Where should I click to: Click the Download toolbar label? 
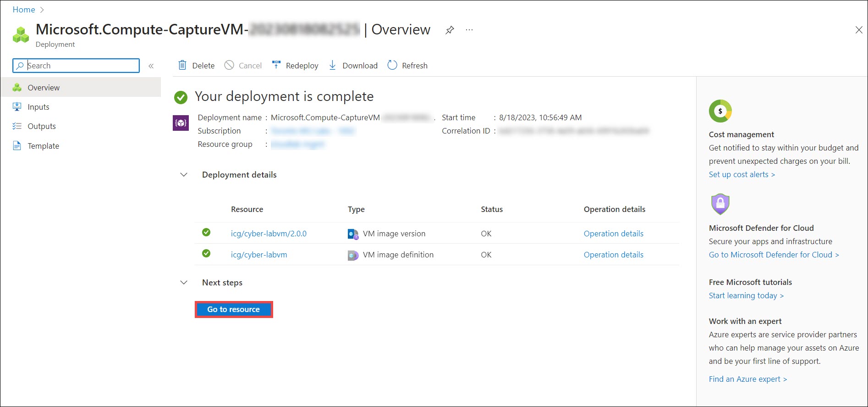tap(360, 66)
